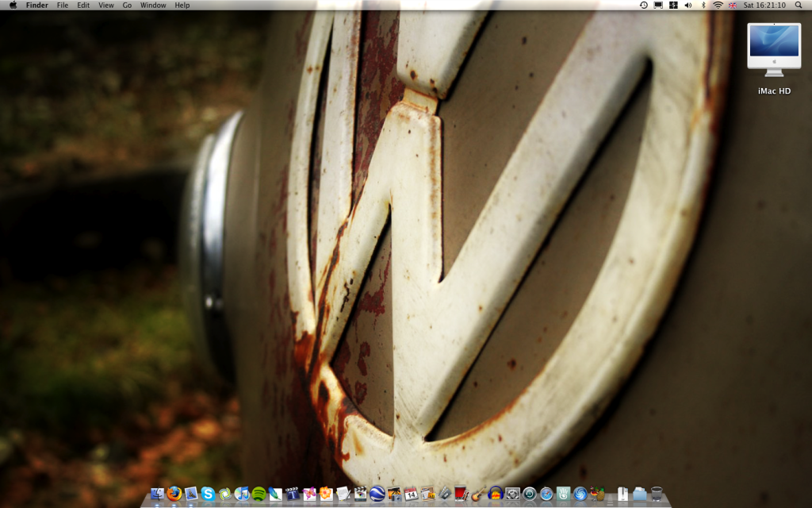Open the Spaces menu bar item
This screenshot has height=508, width=812.
pos(673,6)
